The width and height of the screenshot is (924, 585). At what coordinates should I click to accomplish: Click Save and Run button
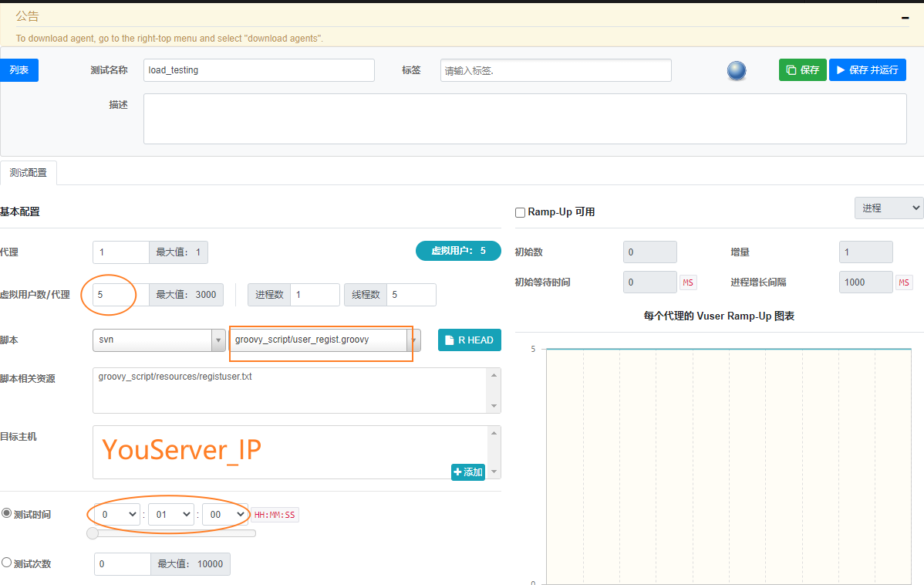867,70
